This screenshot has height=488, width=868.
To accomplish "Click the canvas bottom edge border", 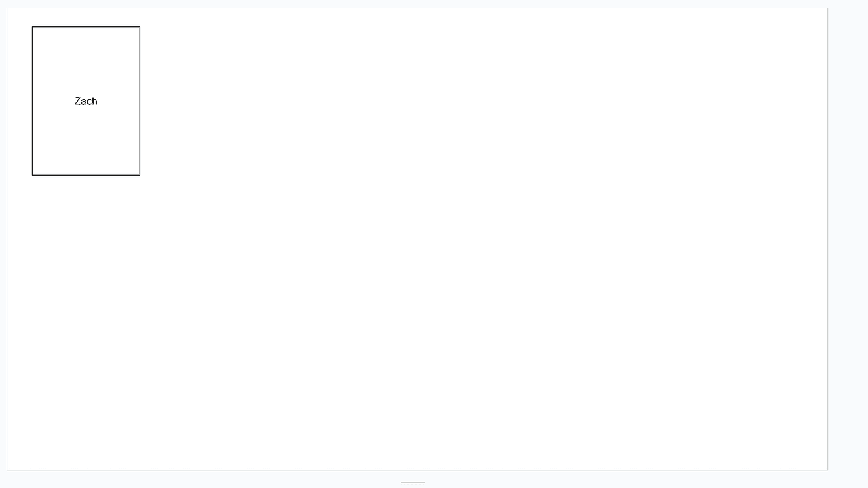I will 417,470.
